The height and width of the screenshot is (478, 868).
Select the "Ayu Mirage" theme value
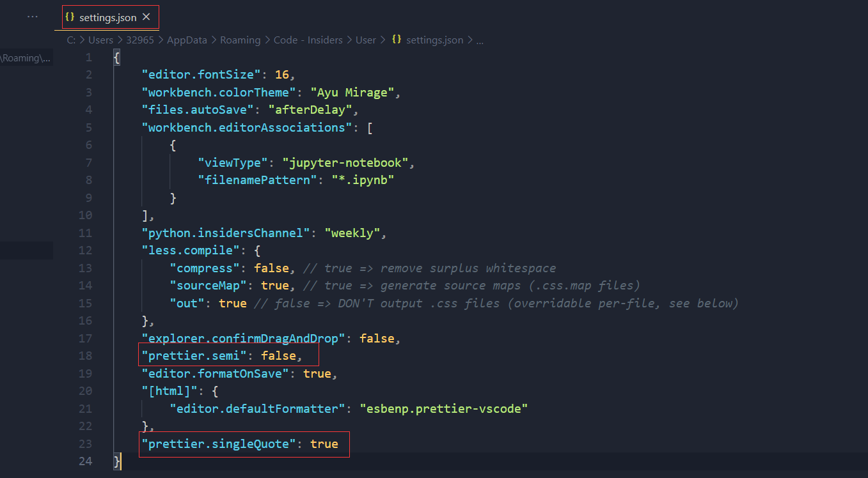click(x=352, y=93)
